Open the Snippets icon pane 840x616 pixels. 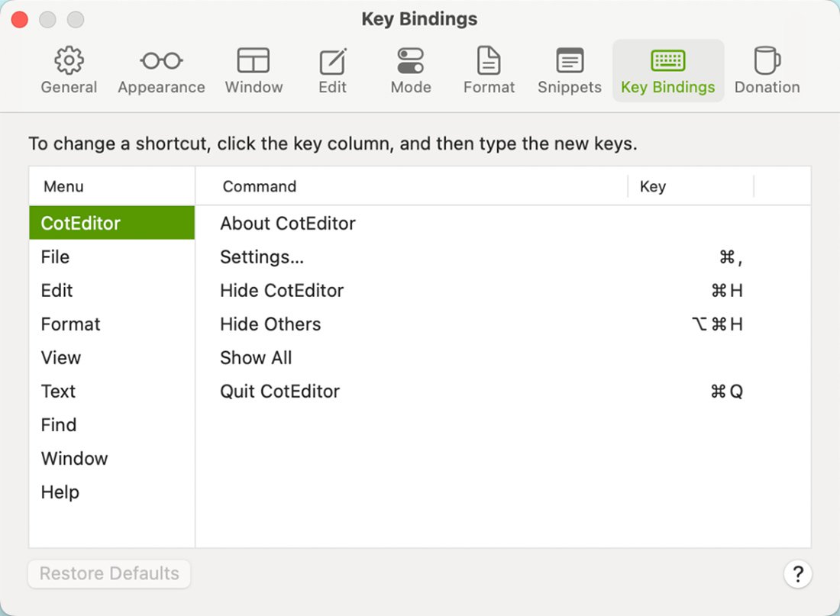coord(570,61)
